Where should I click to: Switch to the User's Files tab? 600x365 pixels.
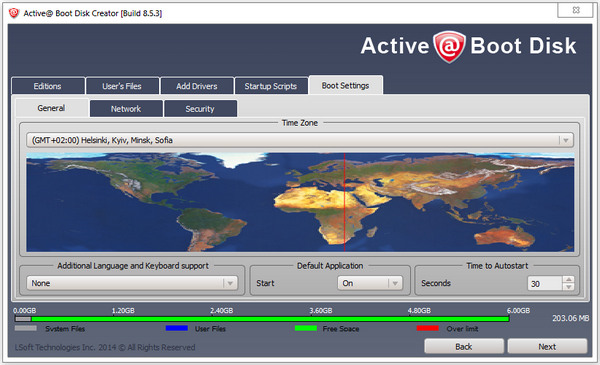pyautogui.click(x=122, y=86)
